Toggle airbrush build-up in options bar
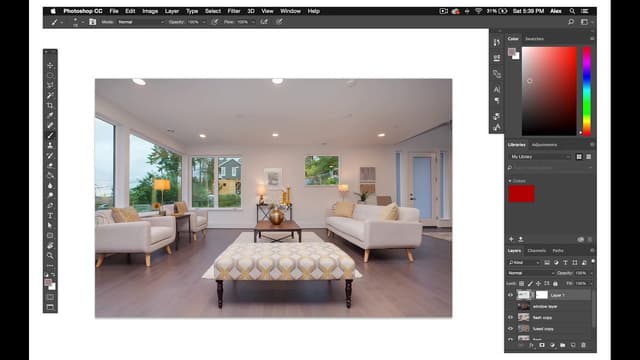The width and height of the screenshot is (640, 360). 264,22
